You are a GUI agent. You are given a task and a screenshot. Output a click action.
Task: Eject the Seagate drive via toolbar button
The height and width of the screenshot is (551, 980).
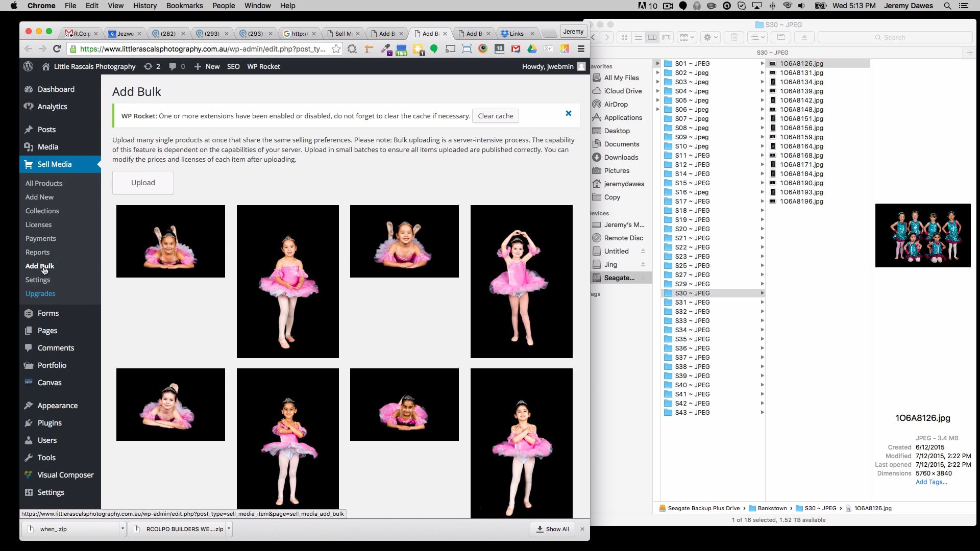tap(804, 37)
